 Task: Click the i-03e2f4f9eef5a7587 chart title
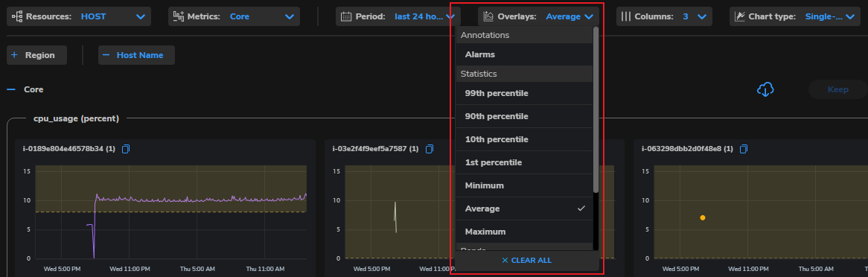(375, 149)
